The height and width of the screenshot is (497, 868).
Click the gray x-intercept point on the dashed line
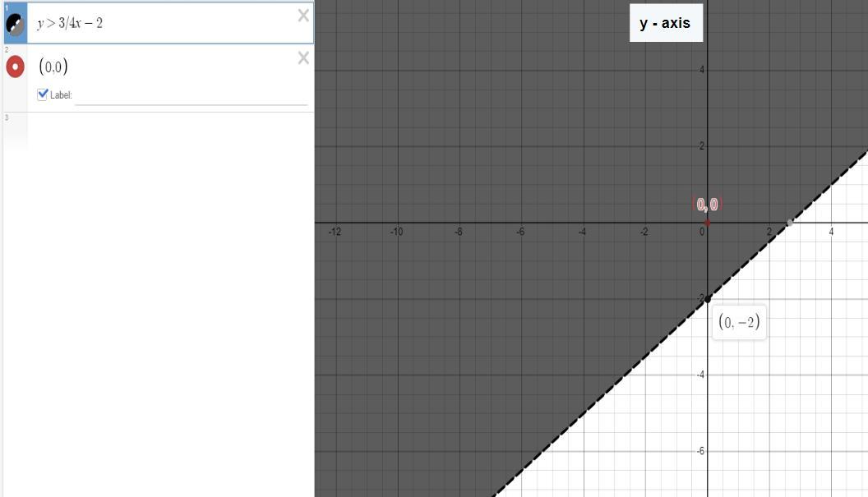[x=790, y=223]
